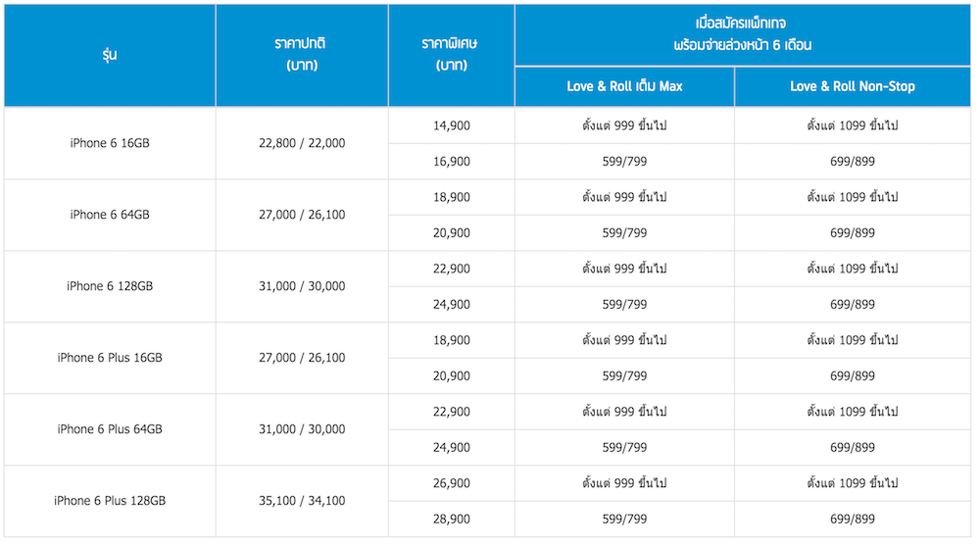Click the ราคาปกติ (บาท) column header
The image size is (980, 546).
coord(301,55)
